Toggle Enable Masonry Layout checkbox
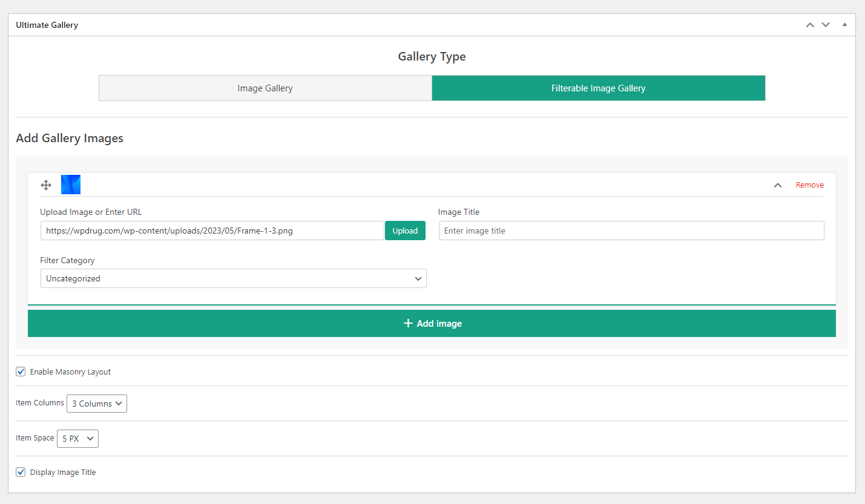Viewport: 865px width, 504px height. (x=21, y=371)
